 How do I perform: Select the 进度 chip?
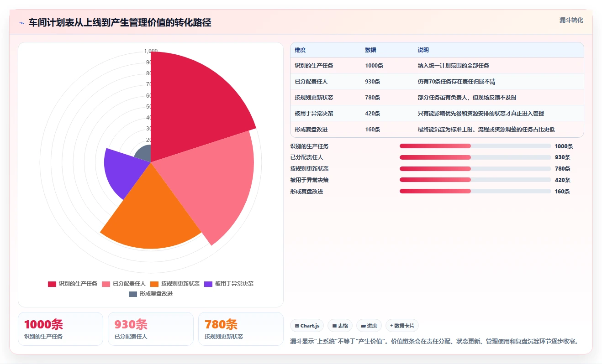pos(369,326)
